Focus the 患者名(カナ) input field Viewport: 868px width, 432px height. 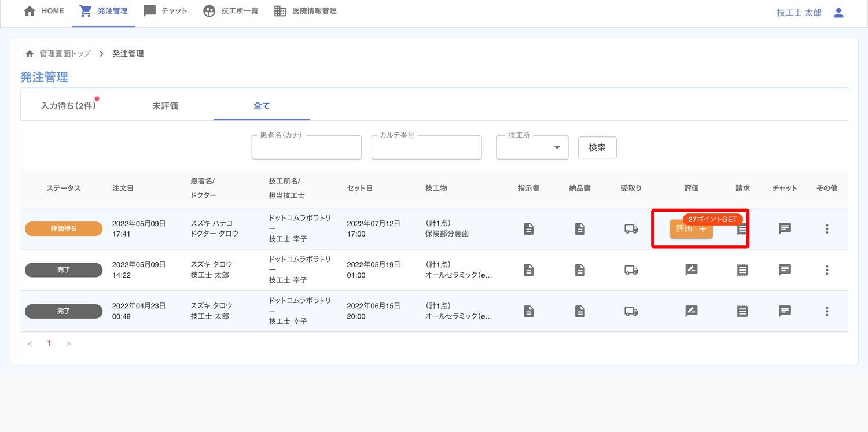coord(307,149)
